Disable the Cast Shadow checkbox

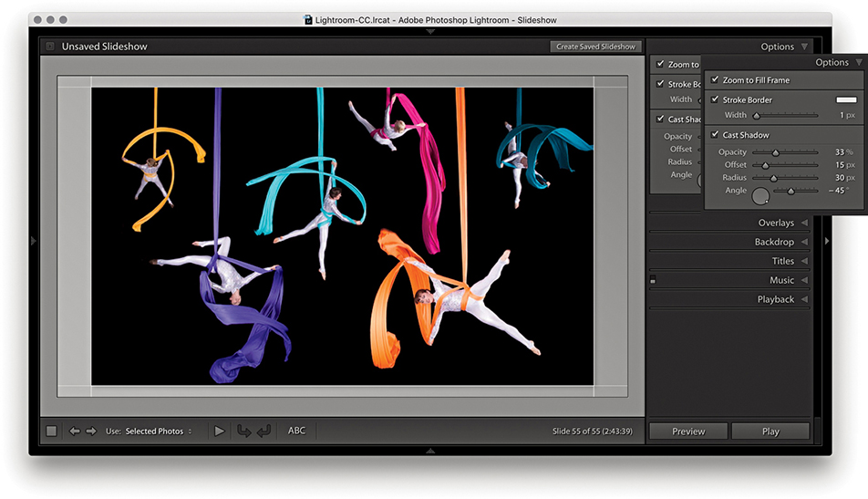(716, 135)
